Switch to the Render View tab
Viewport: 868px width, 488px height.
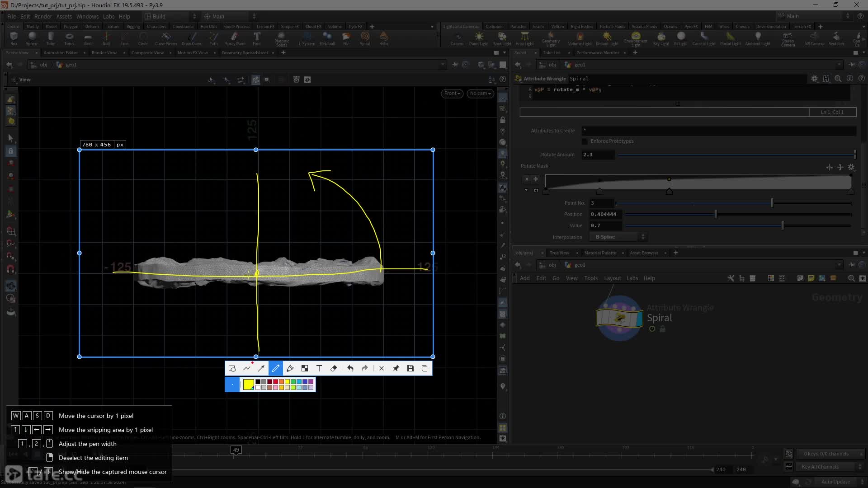[x=104, y=53]
